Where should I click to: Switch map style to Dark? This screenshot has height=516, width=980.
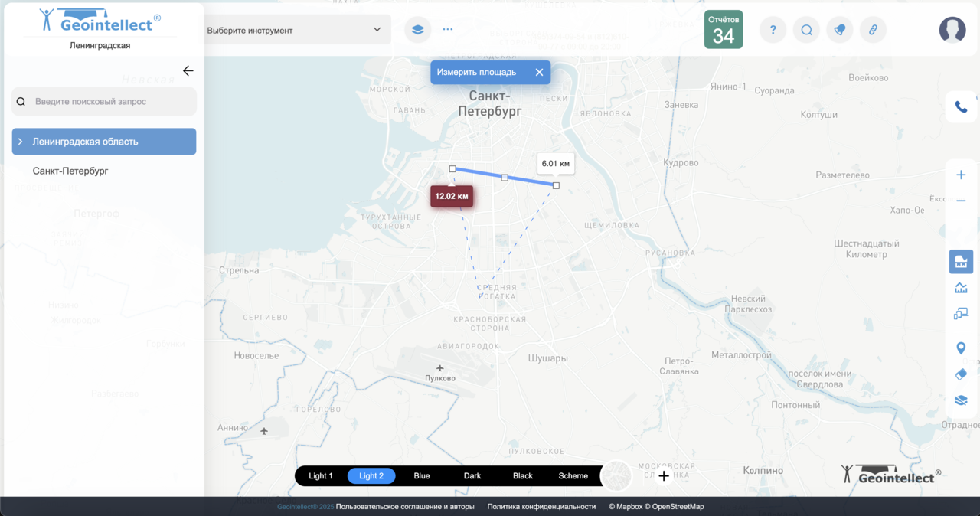[472, 476]
